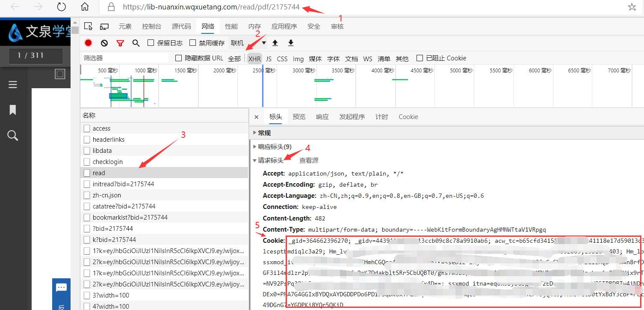
Task: Open the 预览 details tab
Action: click(299, 117)
